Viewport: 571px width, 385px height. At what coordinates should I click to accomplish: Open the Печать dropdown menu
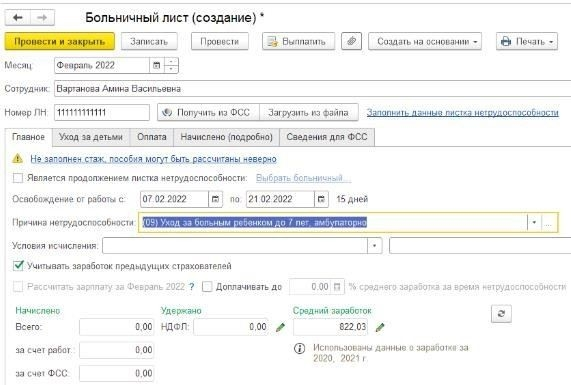pyautogui.click(x=527, y=42)
